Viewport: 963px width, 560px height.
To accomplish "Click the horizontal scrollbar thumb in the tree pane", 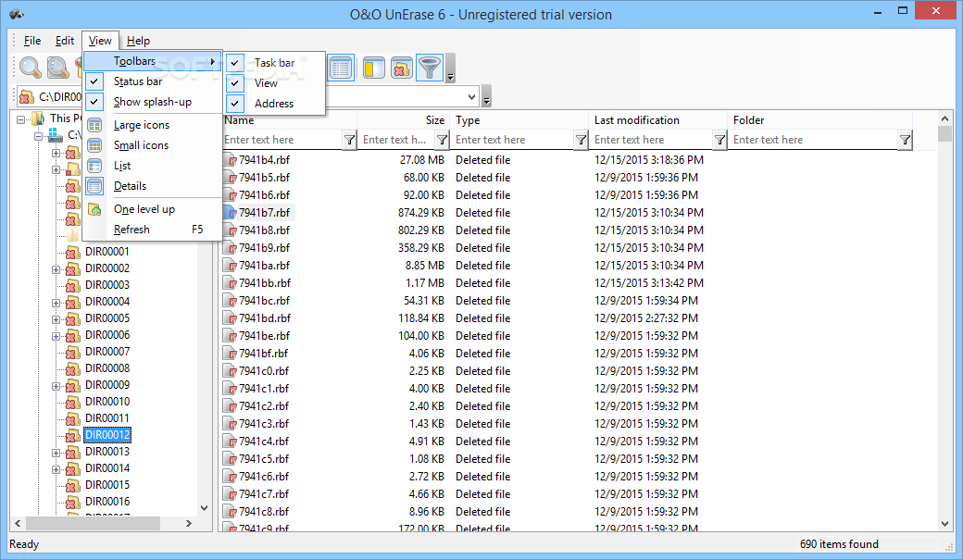I will [x=93, y=523].
